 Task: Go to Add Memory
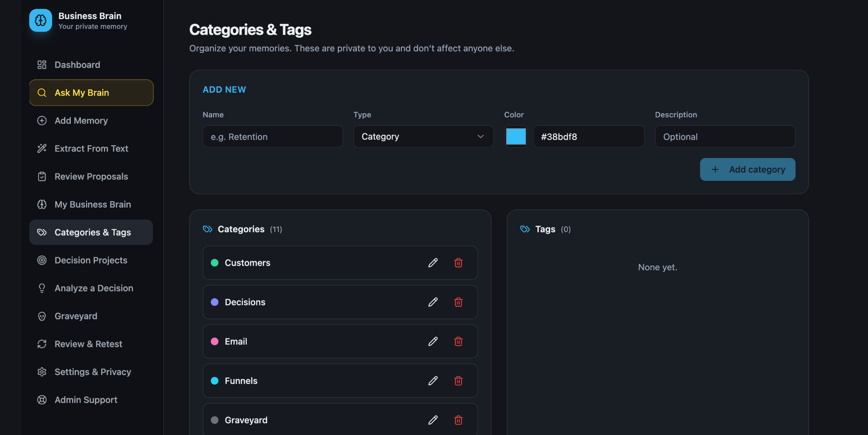click(x=91, y=121)
